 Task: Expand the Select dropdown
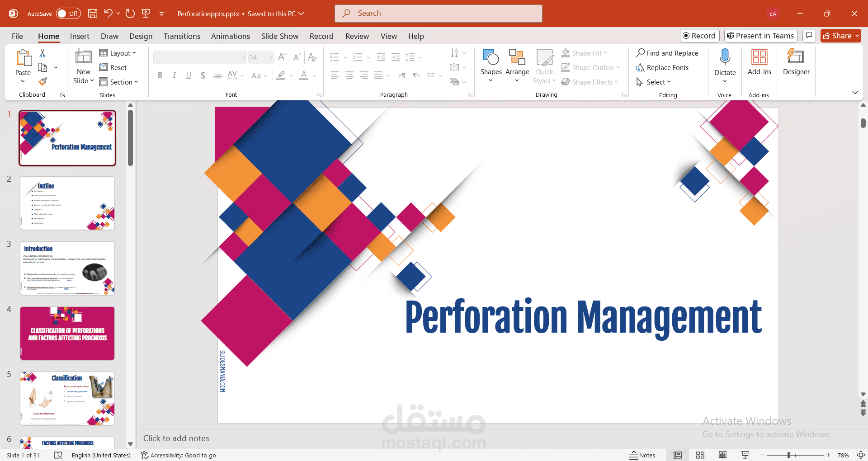pos(653,82)
